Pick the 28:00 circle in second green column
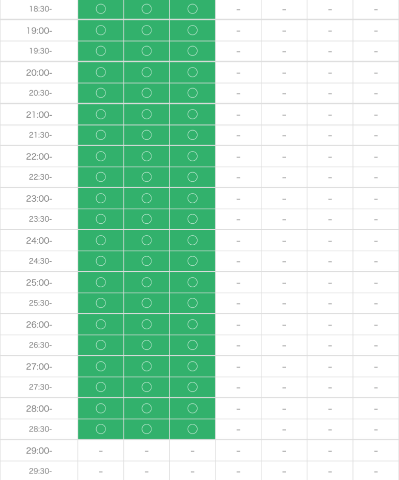Viewport: 399px width, 480px height. 147,408
